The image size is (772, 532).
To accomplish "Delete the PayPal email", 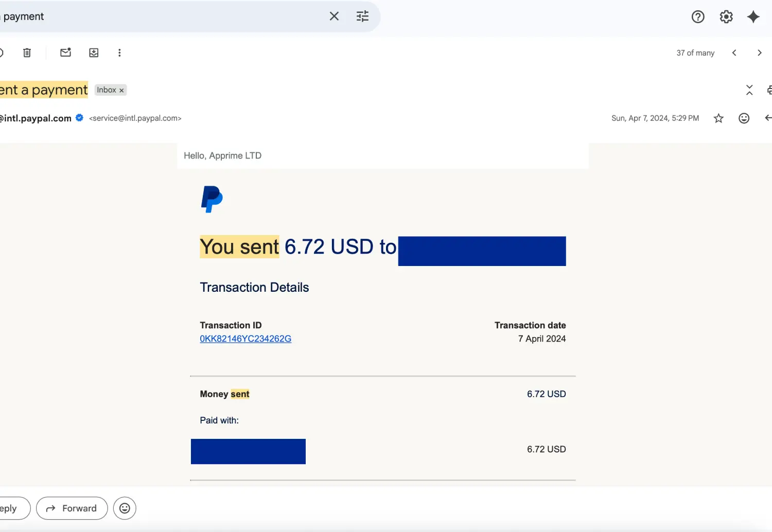I will tap(27, 52).
